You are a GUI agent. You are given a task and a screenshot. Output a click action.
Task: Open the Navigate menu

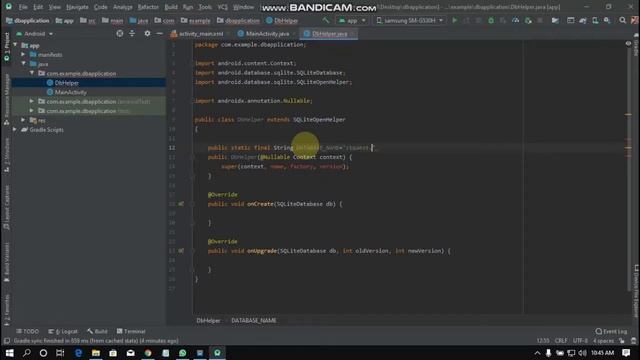coord(77,7)
